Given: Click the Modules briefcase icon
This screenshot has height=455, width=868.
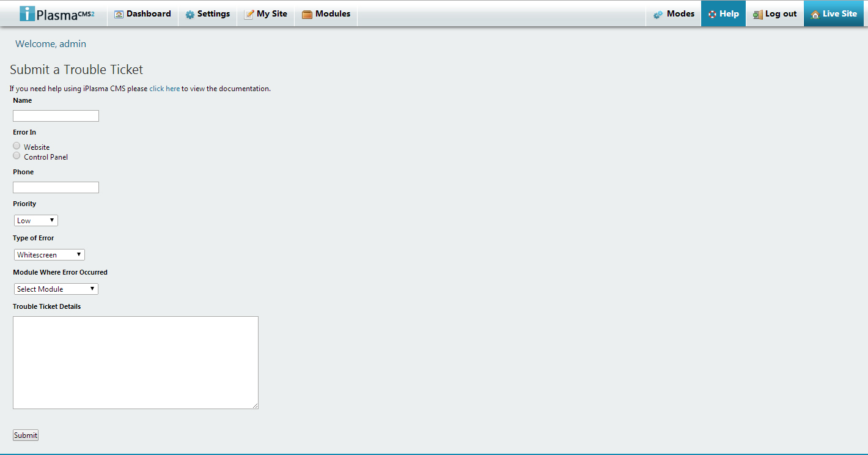Looking at the screenshot, I should tap(307, 14).
